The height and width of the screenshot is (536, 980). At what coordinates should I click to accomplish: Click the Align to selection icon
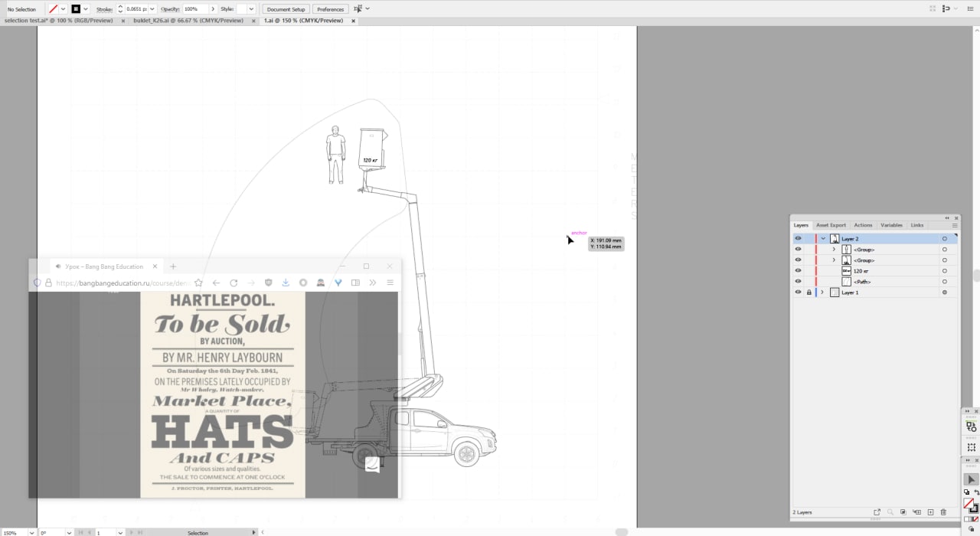click(x=358, y=8)
